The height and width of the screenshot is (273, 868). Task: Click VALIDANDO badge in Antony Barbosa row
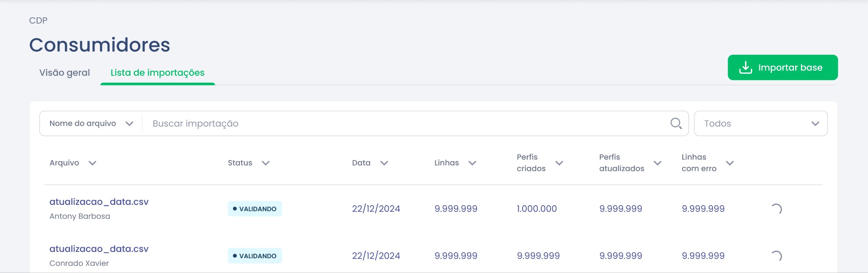tap(255, 209)
